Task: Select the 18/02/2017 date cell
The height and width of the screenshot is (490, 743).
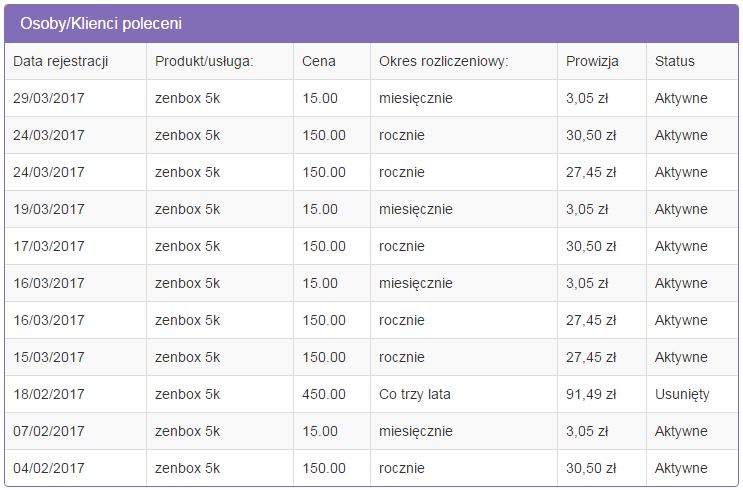Action: coord(49,394)
